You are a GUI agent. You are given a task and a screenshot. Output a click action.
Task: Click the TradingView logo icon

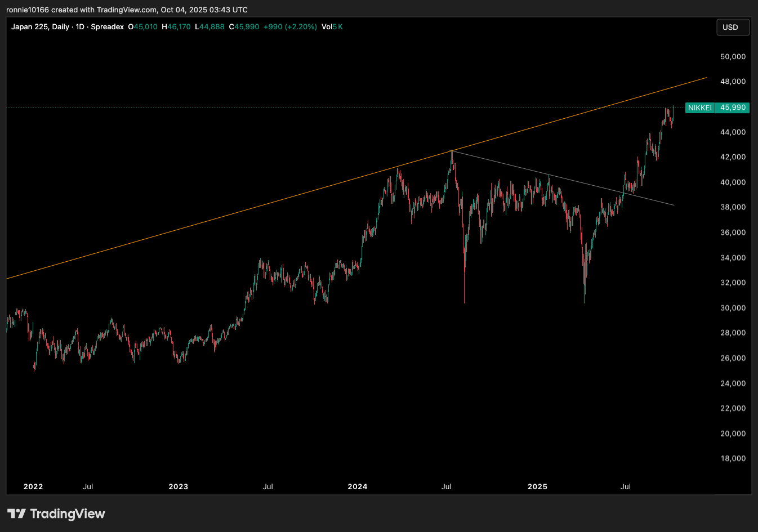click(x=16, y=513)
